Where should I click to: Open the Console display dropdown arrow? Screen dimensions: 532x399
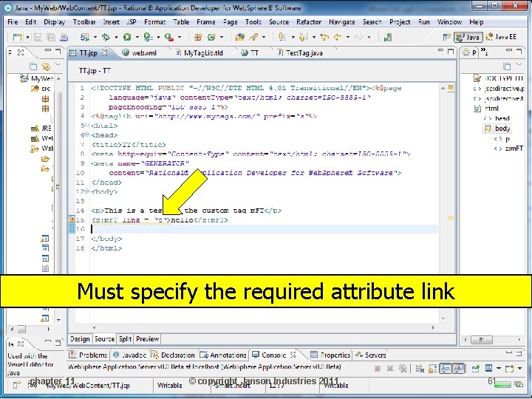pos(499,369)
